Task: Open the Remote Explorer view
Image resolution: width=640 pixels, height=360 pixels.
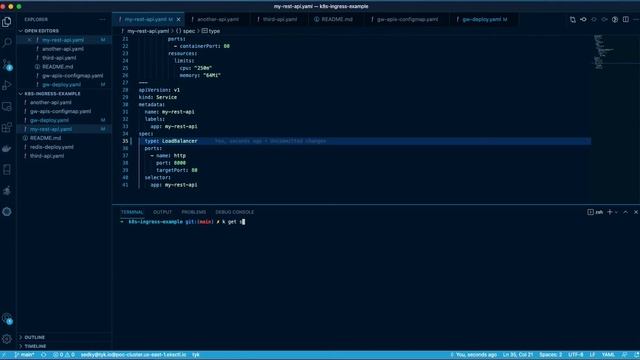Action: [7, 107]
